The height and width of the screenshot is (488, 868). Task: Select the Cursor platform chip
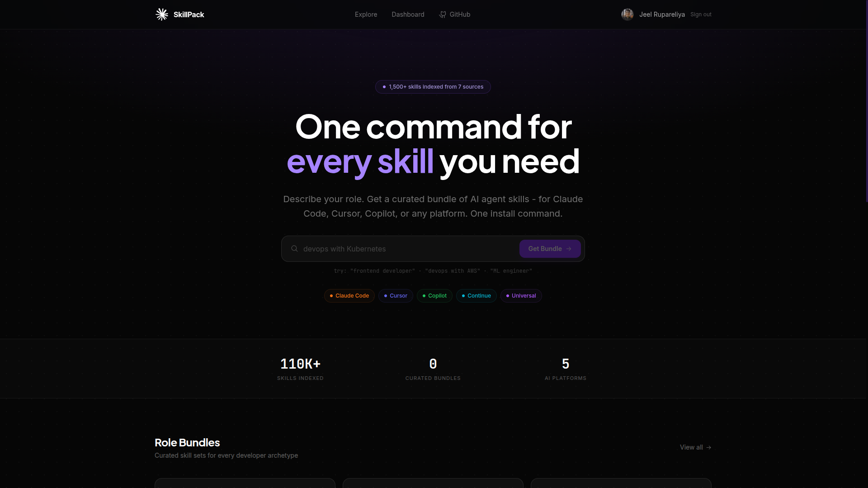tap(396, 296)
